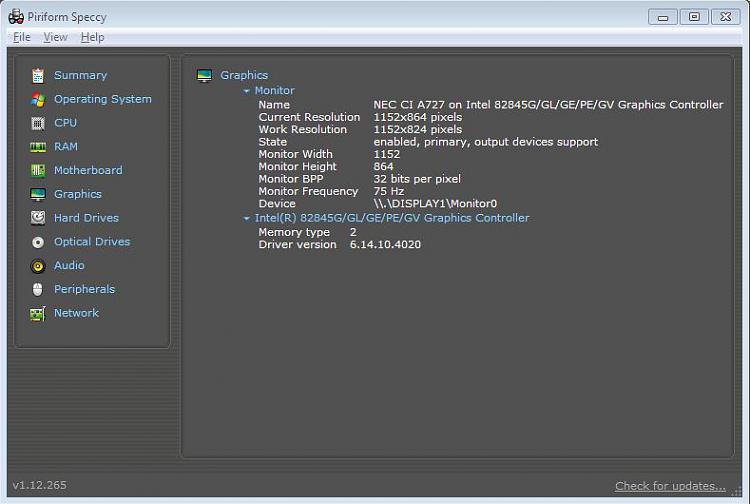750x504 pixels.
Task: Click the version number v1.12.265
Action: tap(40, 485)
